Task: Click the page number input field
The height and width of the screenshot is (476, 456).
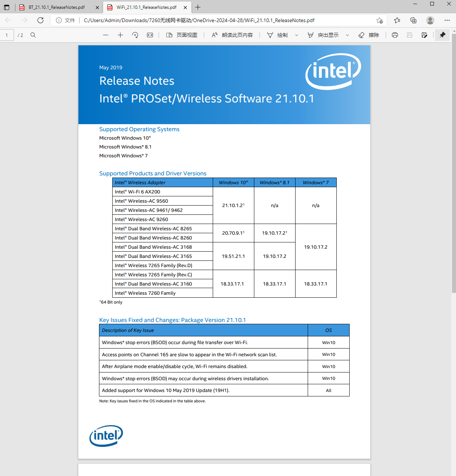Action: (7, 35)
